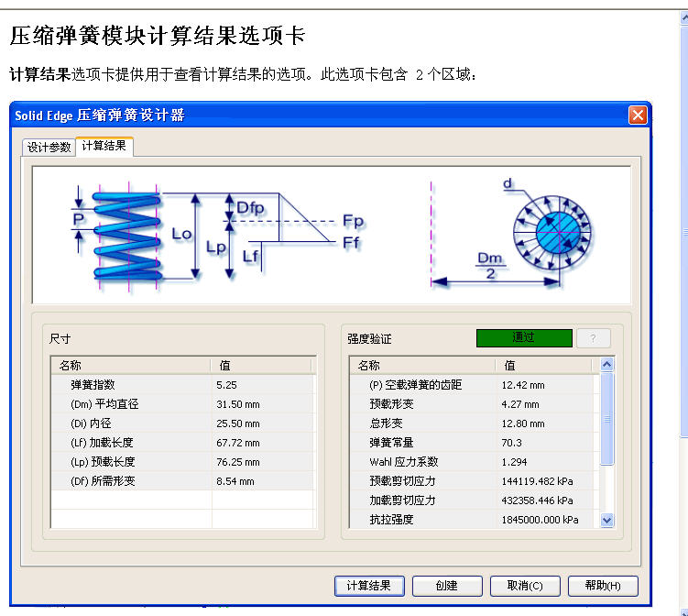Click the value 4.27 mm
The height and width of the screenshot is (616, 688).
pos(520,404)
